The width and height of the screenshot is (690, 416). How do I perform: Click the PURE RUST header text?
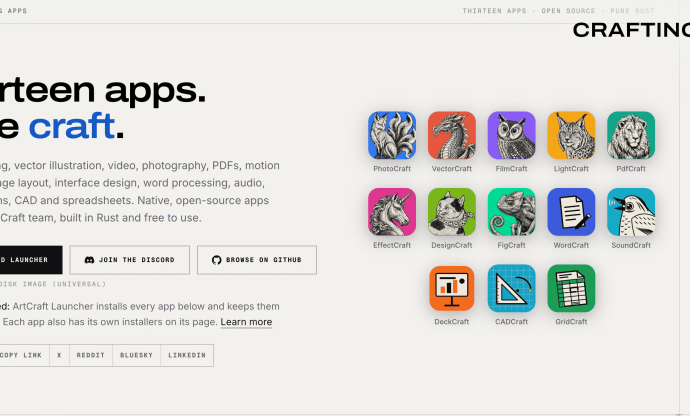click(632, 11)
